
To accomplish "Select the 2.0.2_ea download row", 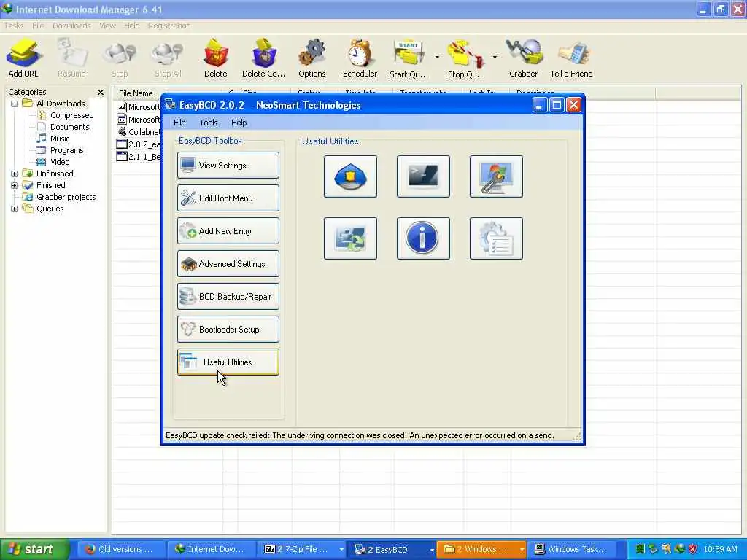I will coord(139,144).
